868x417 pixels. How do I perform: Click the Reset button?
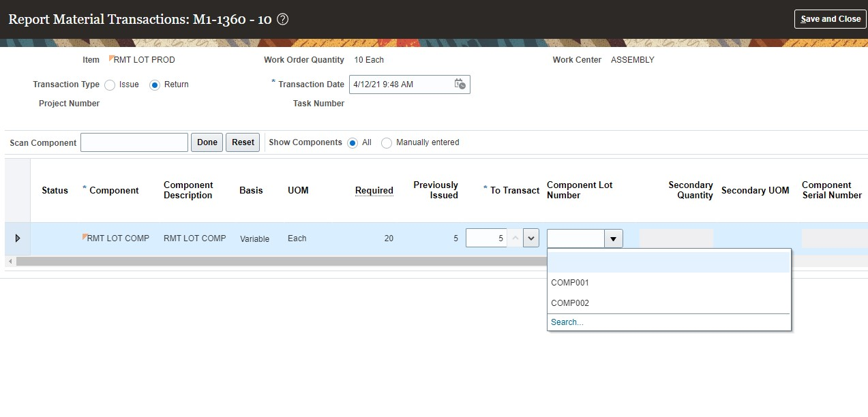(x=243, y=142)
